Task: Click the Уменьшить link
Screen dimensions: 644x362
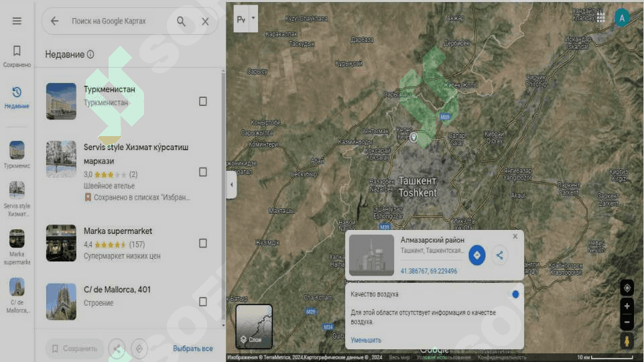Action: coord(365,341)
